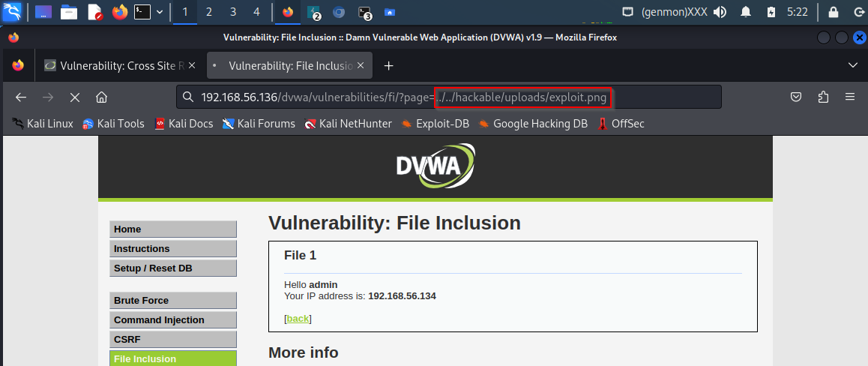Click the green back link
Viewport: 868px width, 366px height.
[x=298, y=319]
